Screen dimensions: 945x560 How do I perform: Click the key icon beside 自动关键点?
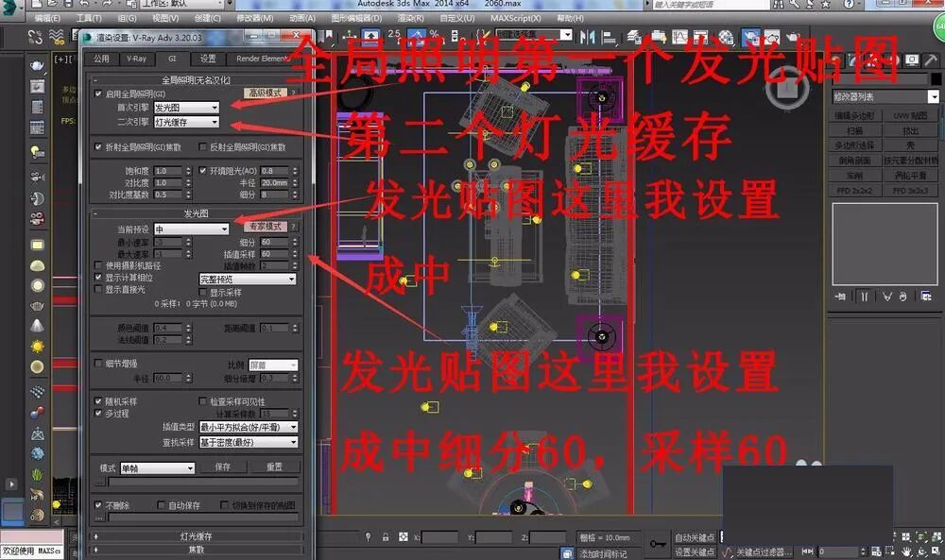pos(657,544)
